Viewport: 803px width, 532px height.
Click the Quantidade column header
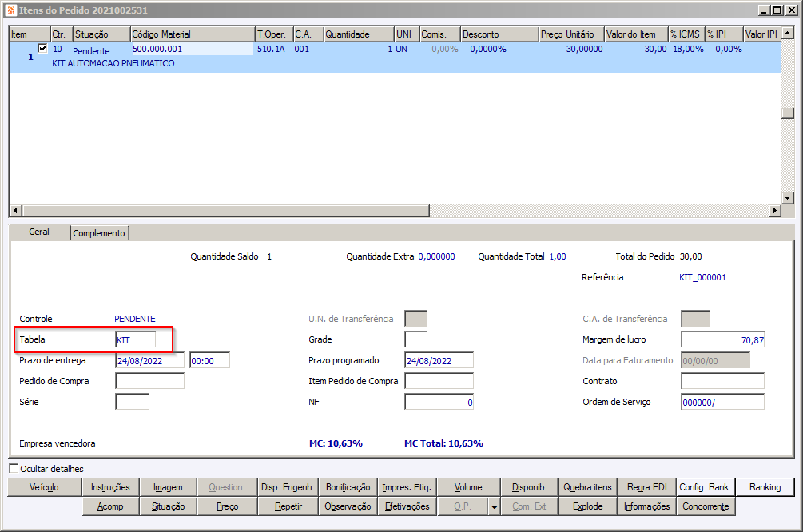pyautogui.click(x=359, y=34)
